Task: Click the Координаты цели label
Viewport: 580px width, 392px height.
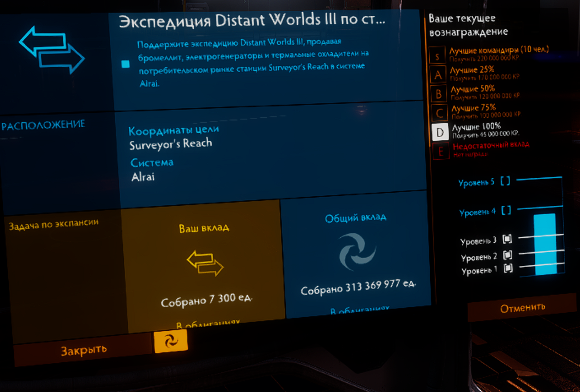Action: coord(174,130)
